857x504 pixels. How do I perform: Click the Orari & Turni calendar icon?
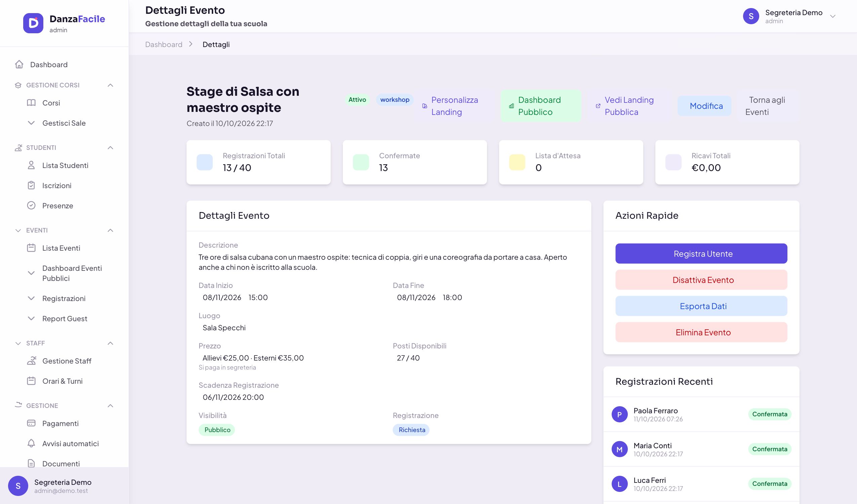pyautogui.click(x=31, y=381)
